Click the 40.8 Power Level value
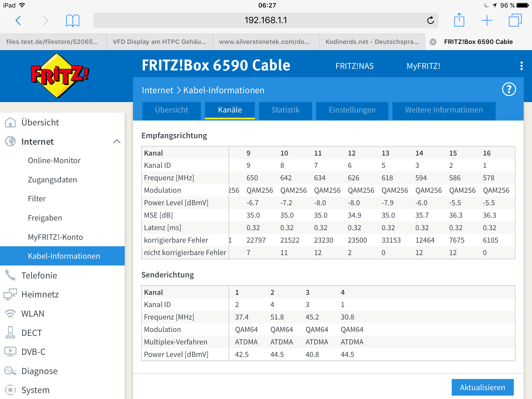Screen dimensions: 532x399 coord(312,355)
